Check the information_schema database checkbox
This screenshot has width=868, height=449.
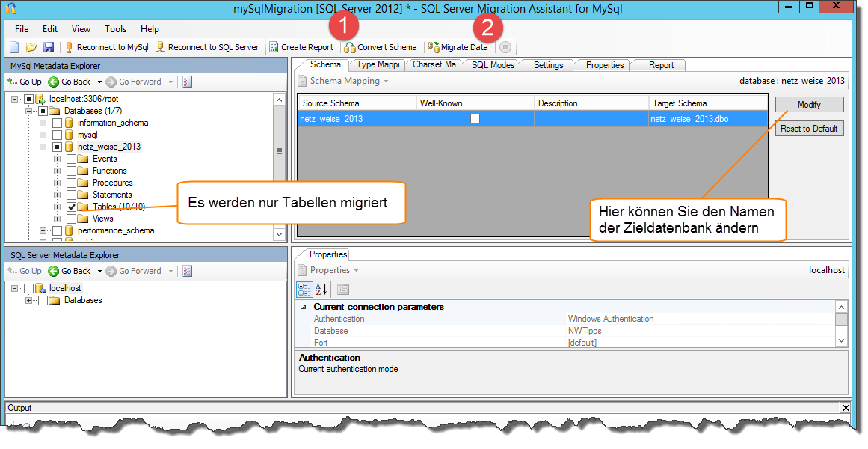click(58, 123)
